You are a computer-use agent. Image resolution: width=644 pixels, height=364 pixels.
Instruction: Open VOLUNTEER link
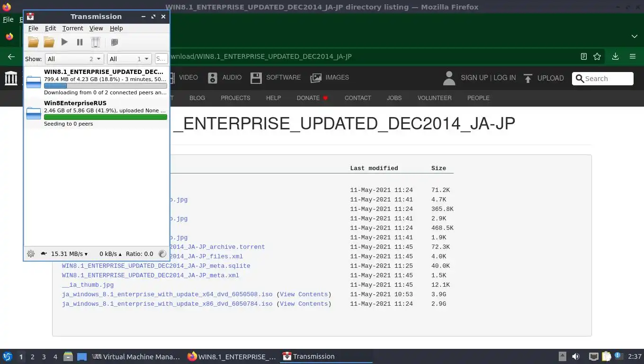coord(434,98)
